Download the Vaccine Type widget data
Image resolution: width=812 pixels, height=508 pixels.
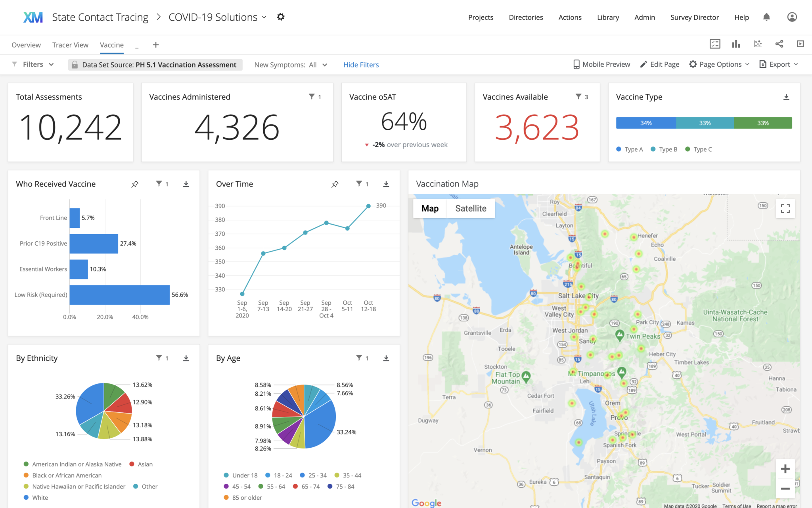[786, 96]
